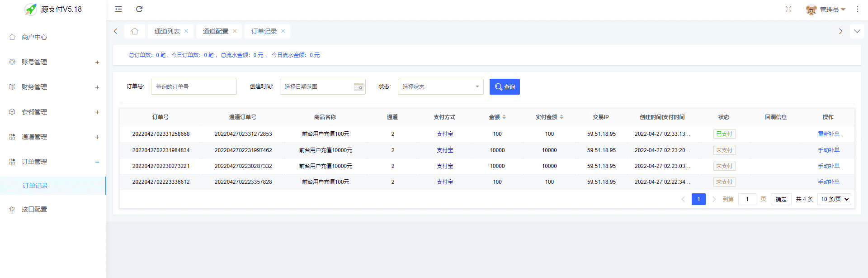868x278 pixels.
Task: Open the vertical three-dot more menu
Action: (x=858, y=9)
